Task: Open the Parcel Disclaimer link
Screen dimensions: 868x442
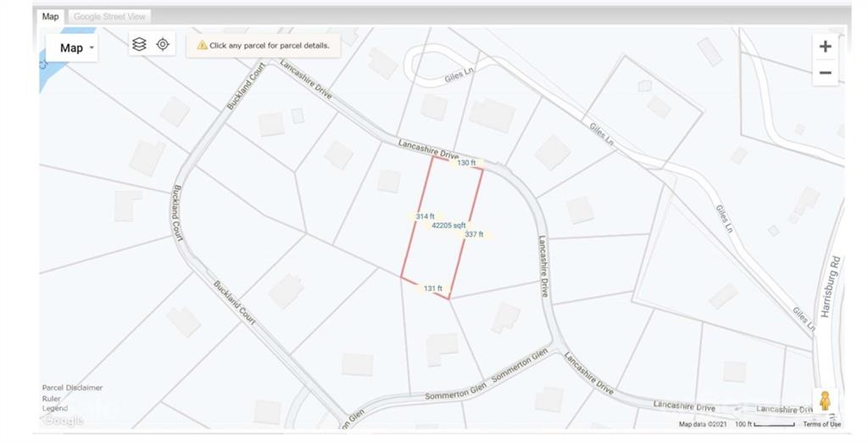Action: (72, 388)
